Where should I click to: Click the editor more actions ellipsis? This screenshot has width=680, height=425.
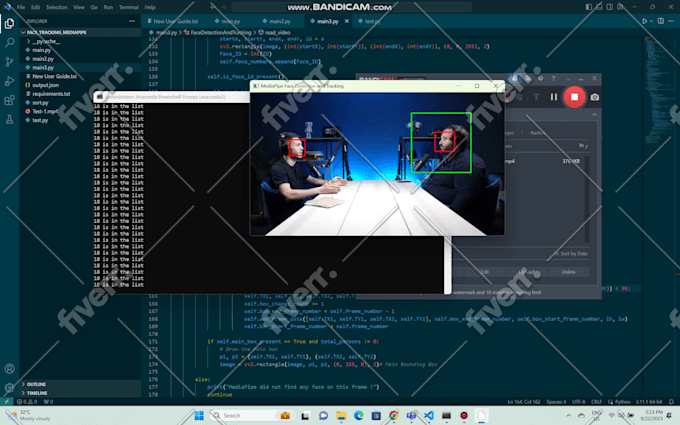(x=671, y=21)
